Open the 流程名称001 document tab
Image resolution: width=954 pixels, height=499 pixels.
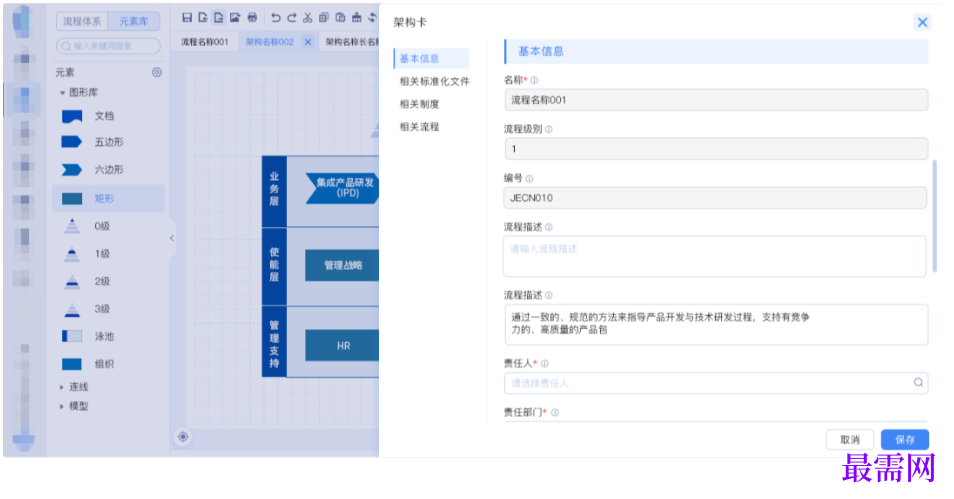coord(204,42)
